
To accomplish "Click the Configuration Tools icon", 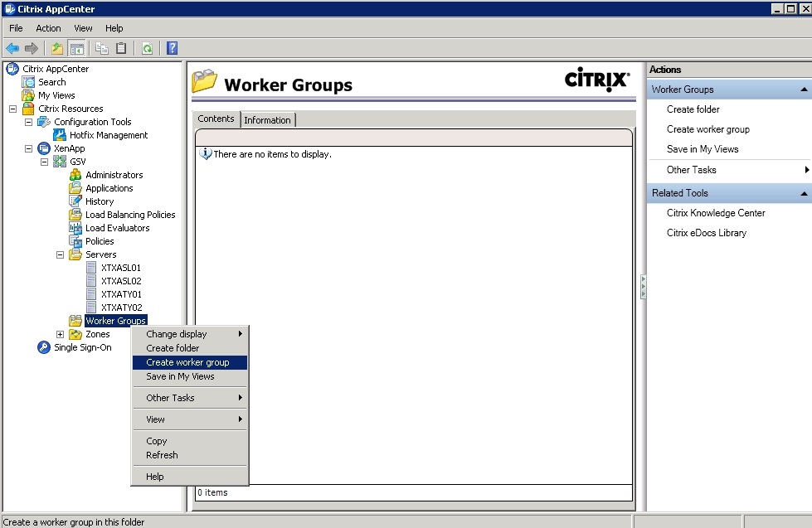I will [x=44, y=122].
